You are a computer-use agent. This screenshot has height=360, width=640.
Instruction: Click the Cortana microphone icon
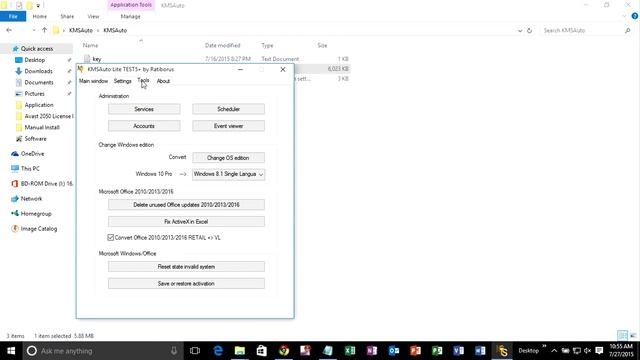[x=174, y=351]
